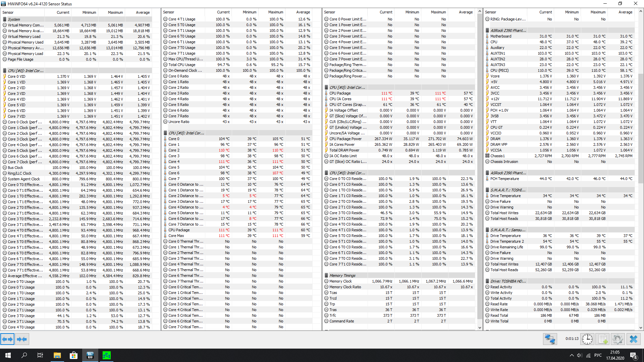This screenshot has width=644, height=362.
Task: Click the shrink columns arrows button
Action: 22,339
